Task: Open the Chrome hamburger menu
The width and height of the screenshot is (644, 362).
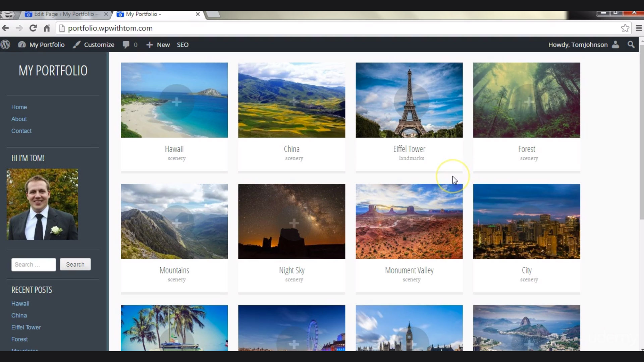Action: click(639, 28)
